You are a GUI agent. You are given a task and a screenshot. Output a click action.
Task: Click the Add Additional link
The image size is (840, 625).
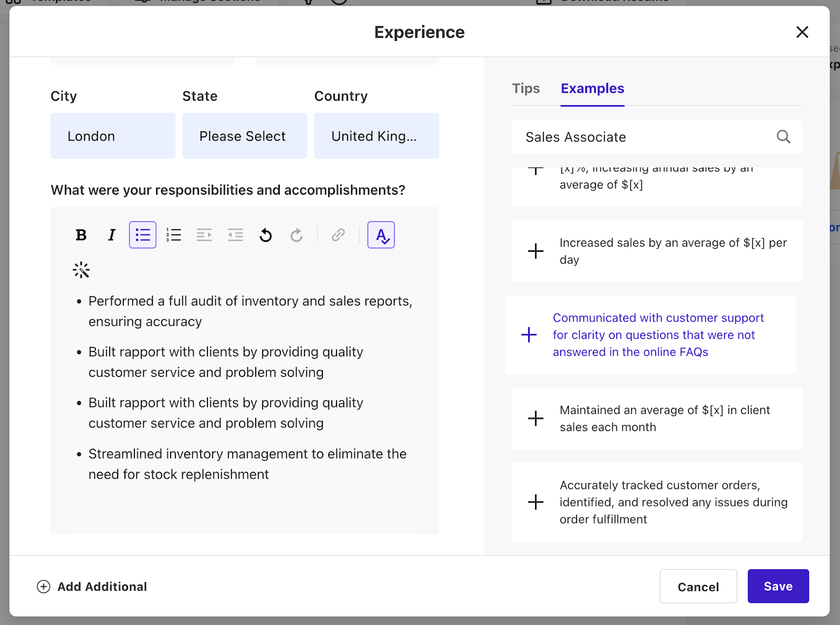pyautogui.click(x=102, y=587)
